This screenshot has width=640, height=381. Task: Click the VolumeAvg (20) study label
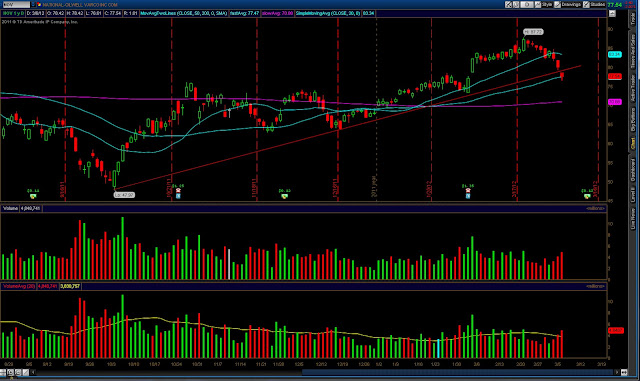pos(19,286)
